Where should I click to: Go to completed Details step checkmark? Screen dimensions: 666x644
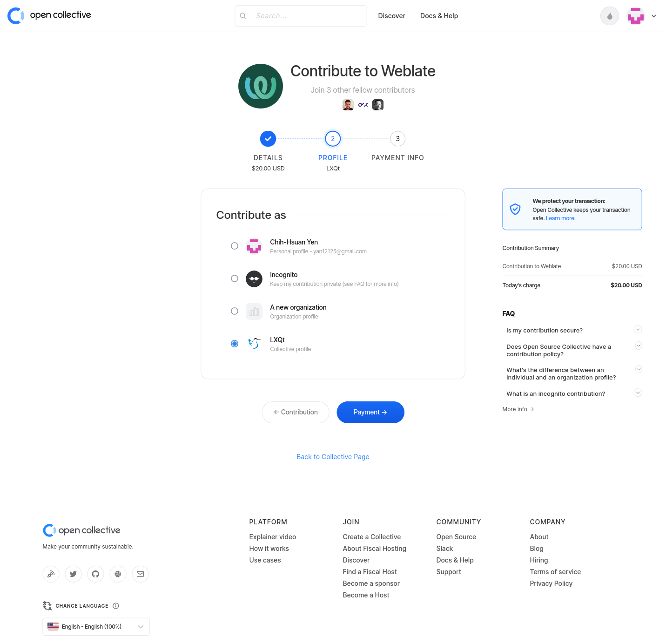tap(268, 139)
